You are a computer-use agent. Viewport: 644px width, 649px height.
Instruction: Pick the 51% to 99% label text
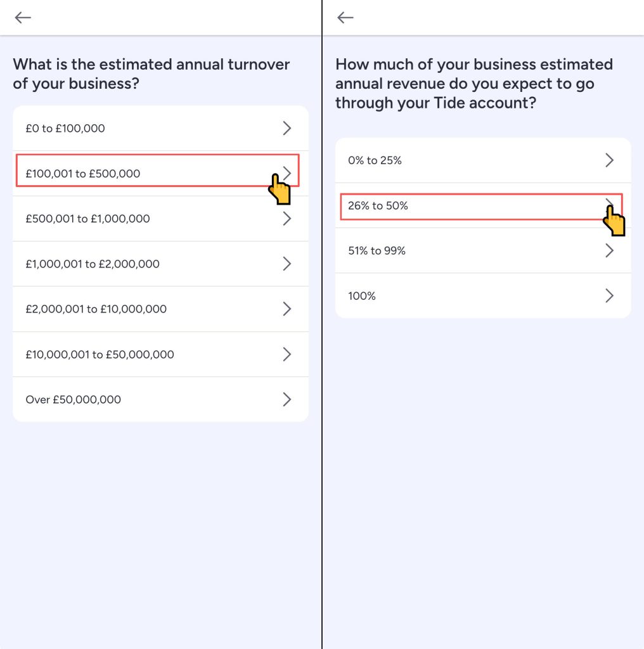coord(377,251)
